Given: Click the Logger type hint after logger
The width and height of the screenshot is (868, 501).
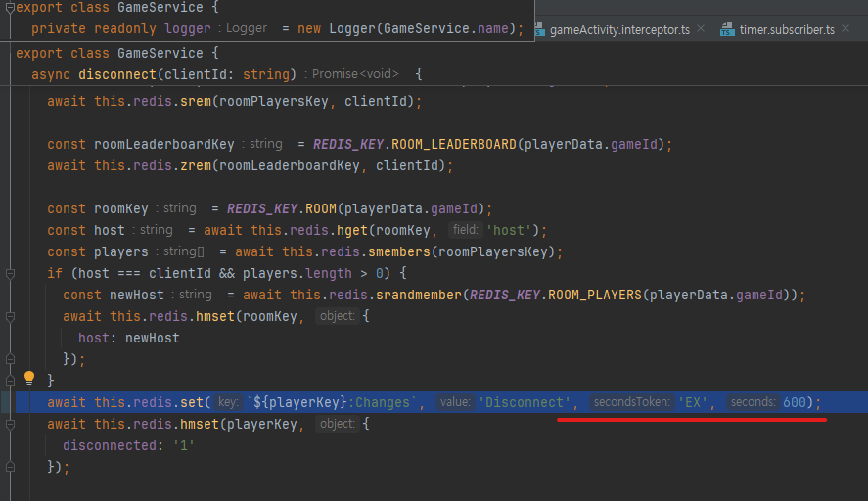Looking at the screenshot, I should tap(247, 28).
